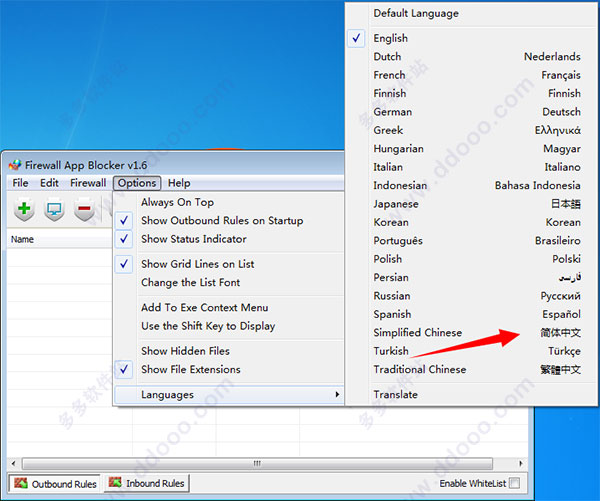Enable Use the Shift Key to Display
This screenshot has width=600, height=501.
(229, 326)
